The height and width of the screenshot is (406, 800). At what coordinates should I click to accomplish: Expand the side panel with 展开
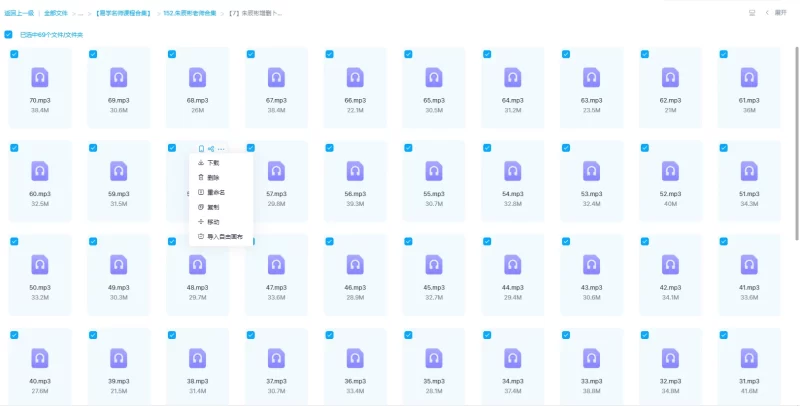pos(779,13)
